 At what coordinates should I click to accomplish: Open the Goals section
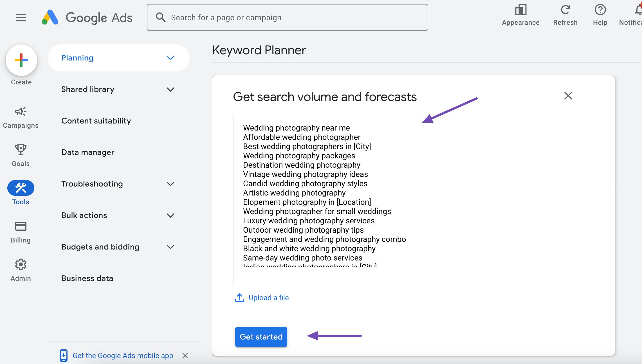[x=21, y=155]
